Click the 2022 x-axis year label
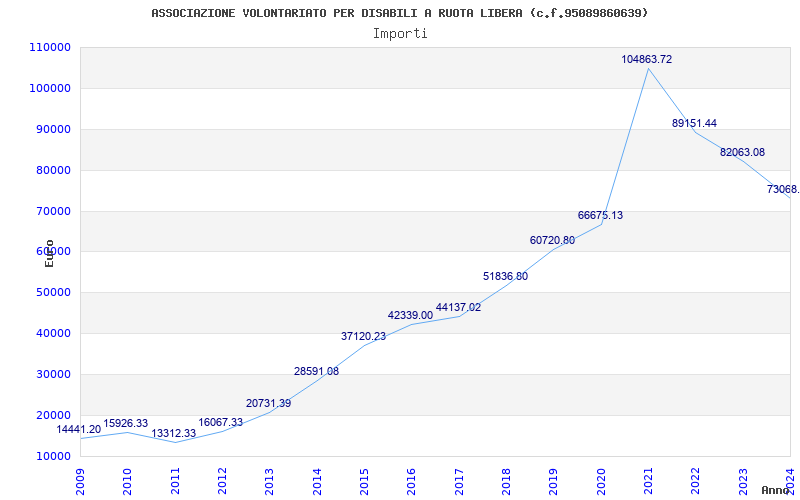Viewport: 800px width, 500px height. click(x=695, y=482)
